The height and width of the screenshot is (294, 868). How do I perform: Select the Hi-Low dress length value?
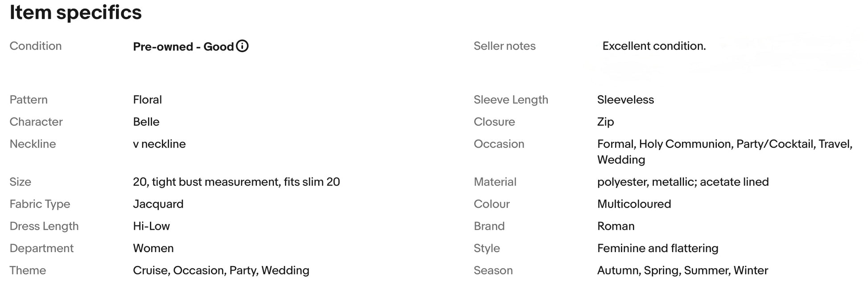(x=151, y=226)
